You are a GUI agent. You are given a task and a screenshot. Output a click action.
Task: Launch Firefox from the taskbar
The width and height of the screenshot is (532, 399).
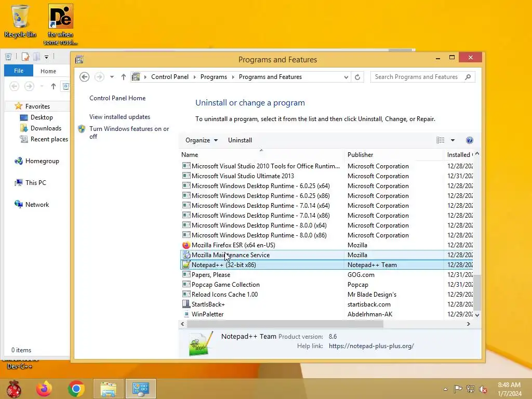44,389
